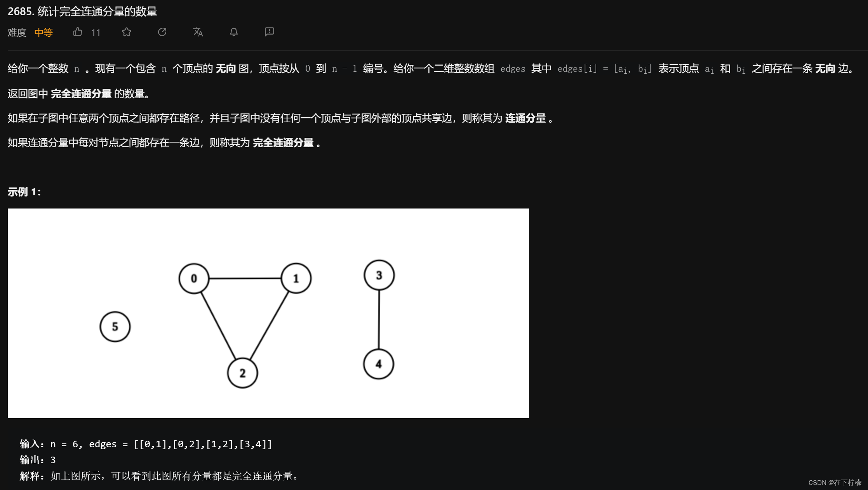This screenshot has width=868, height=490.
Task: Open the feedback comment icon
Action: [269, 32]
